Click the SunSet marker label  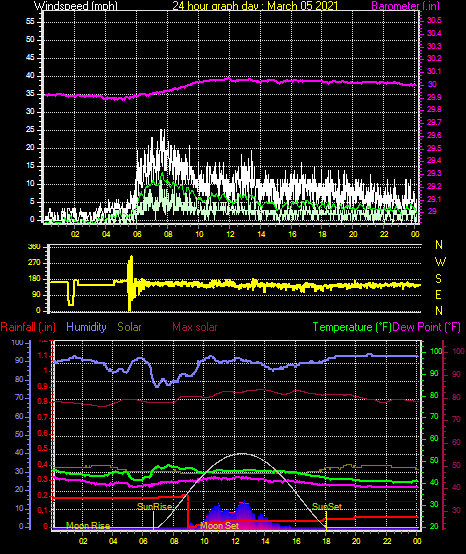point(327,507)
